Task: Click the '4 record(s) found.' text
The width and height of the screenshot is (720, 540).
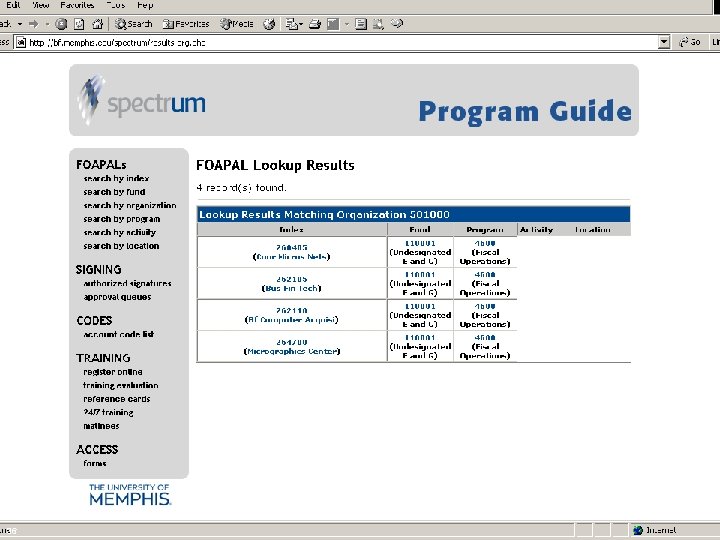Action: pos(242,188)
